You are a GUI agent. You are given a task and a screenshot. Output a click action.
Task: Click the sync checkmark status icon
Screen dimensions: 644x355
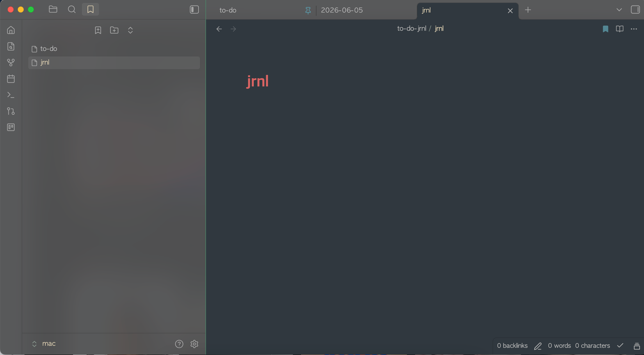click(620, 346)
